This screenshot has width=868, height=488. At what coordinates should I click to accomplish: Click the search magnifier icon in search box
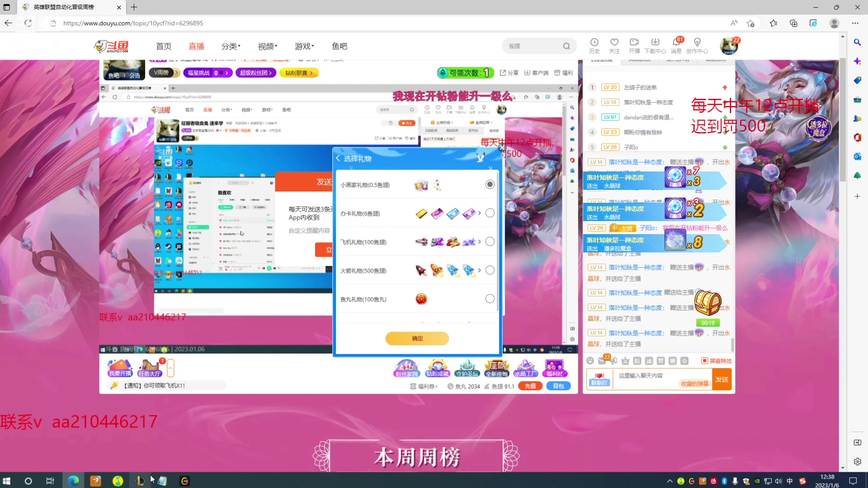566,46
